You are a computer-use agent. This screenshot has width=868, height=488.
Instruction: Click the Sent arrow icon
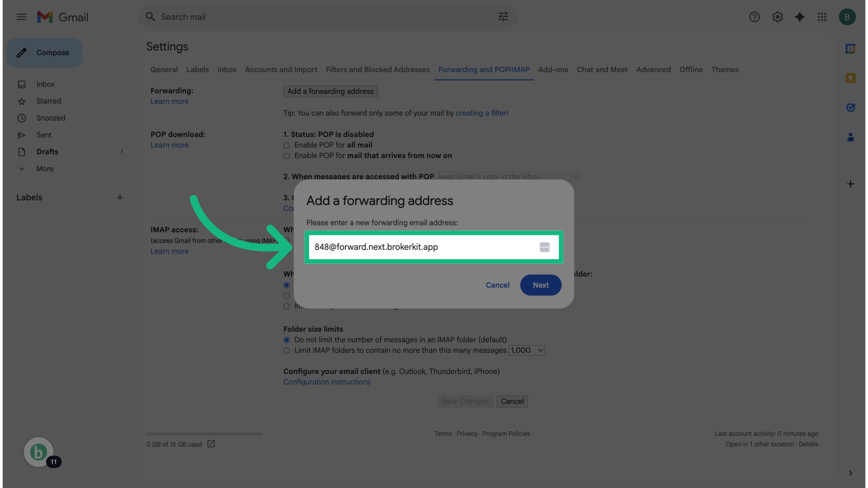[x=22, y=135]
